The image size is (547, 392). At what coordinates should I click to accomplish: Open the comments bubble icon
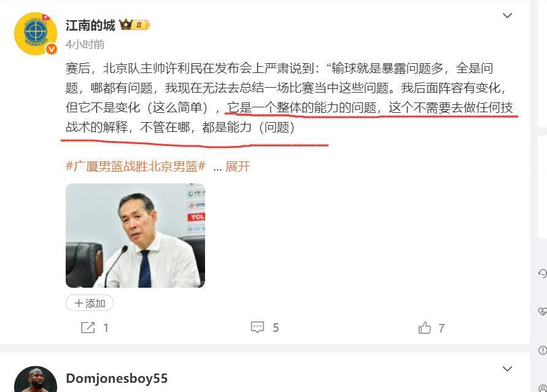click(257, 327)
